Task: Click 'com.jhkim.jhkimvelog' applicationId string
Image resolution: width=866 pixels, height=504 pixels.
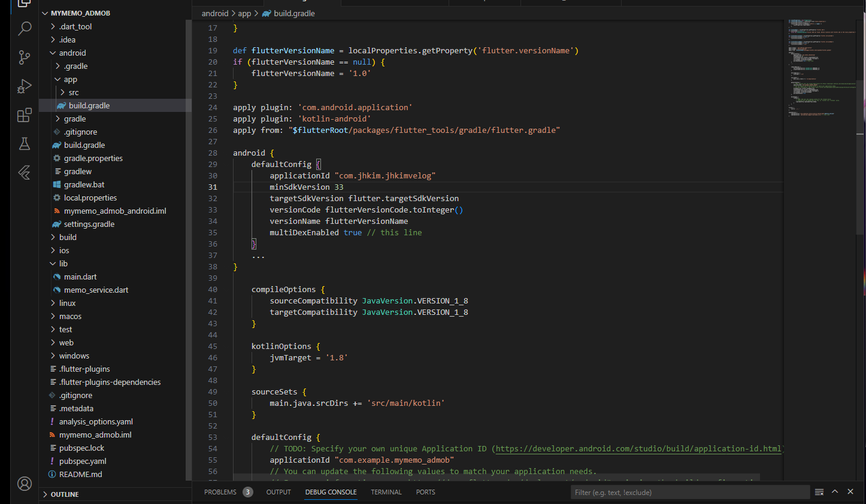Action: (x=385, y=175)
